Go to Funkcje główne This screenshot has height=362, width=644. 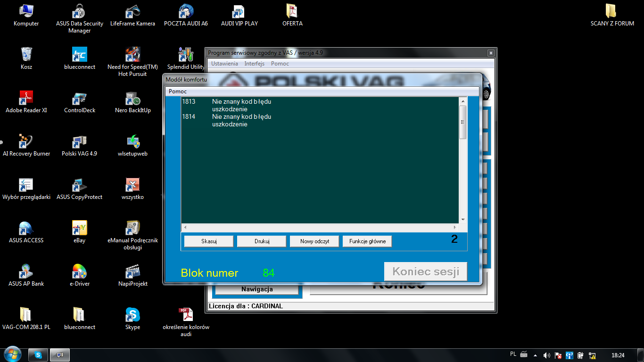click(x=367, y=241)
